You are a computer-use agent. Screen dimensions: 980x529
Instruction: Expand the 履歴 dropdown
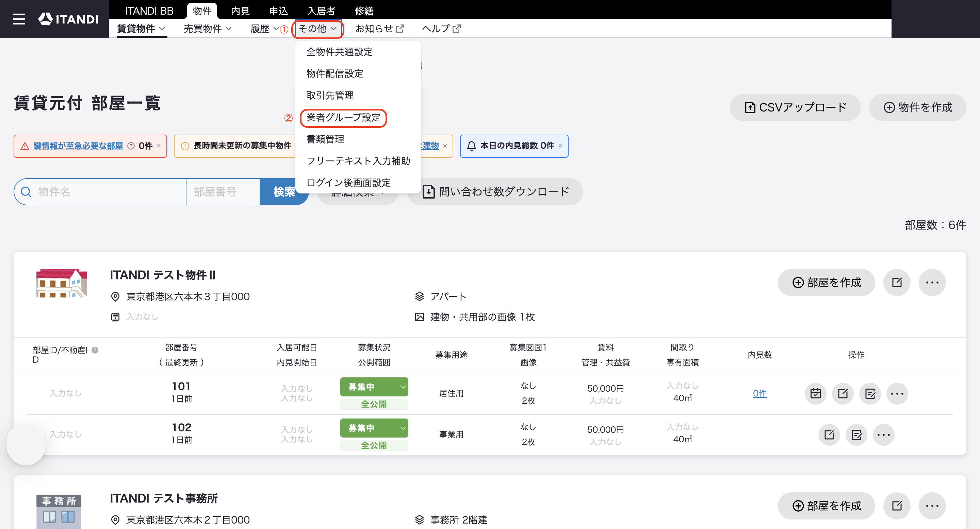point(265,29)
